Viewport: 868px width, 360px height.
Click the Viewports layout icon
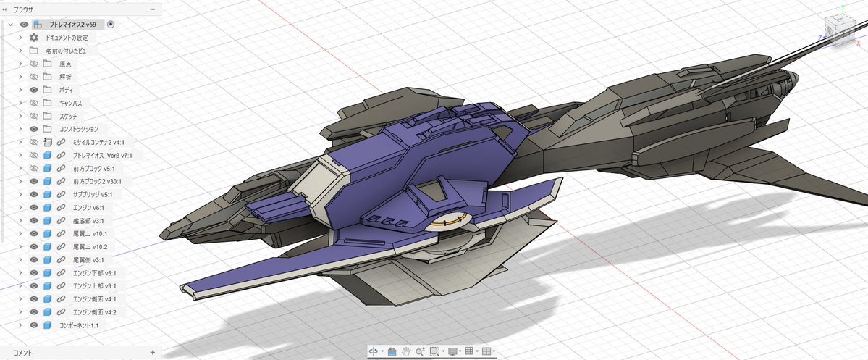click(x=486, y=351)
